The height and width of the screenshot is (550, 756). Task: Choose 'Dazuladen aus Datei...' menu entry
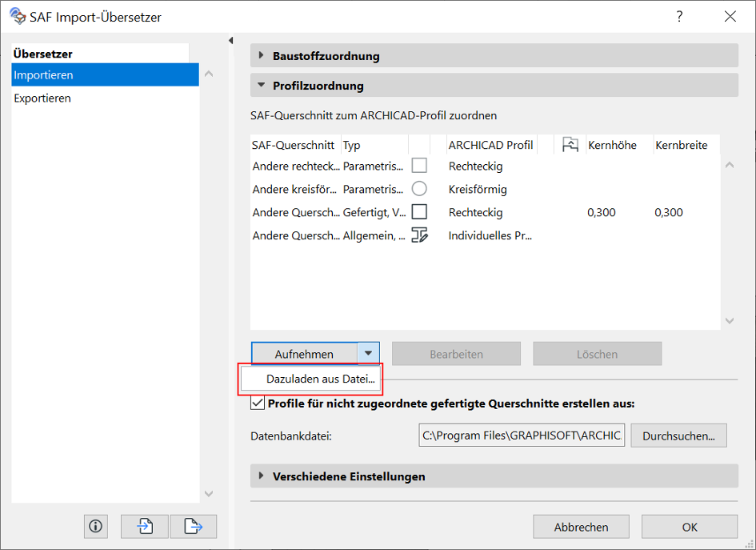311,379
